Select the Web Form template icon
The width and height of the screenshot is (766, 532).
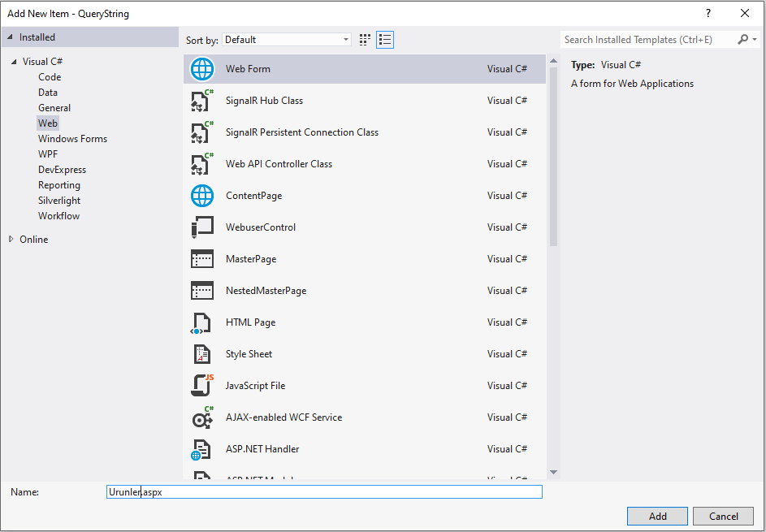point(201,69)
